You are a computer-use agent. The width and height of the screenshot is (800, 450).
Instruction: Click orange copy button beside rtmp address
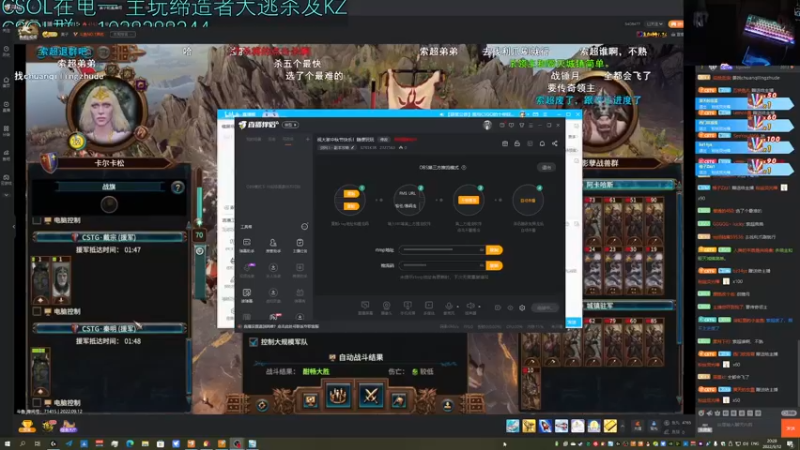(494, 250)
